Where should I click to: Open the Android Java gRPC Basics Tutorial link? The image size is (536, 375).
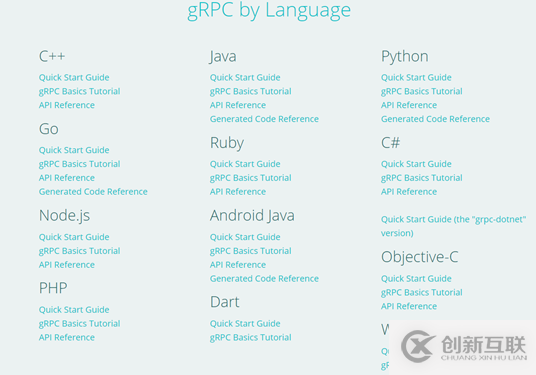251,251
